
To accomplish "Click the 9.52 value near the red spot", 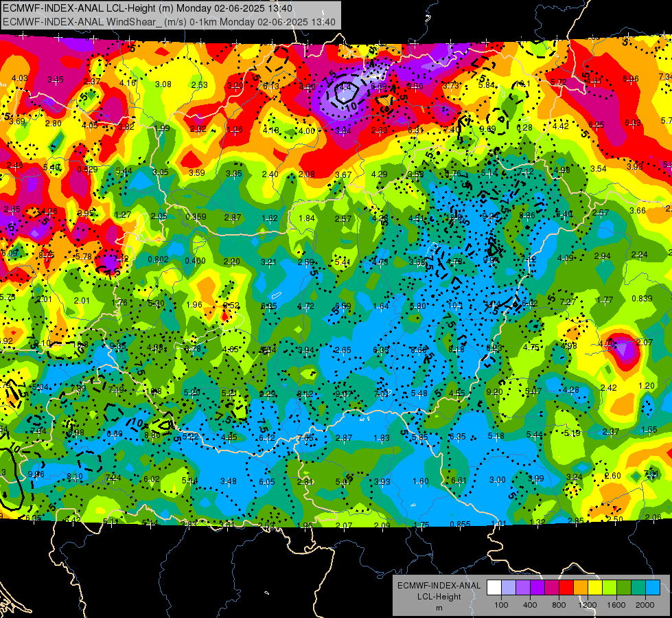I will tap(231, 306).
